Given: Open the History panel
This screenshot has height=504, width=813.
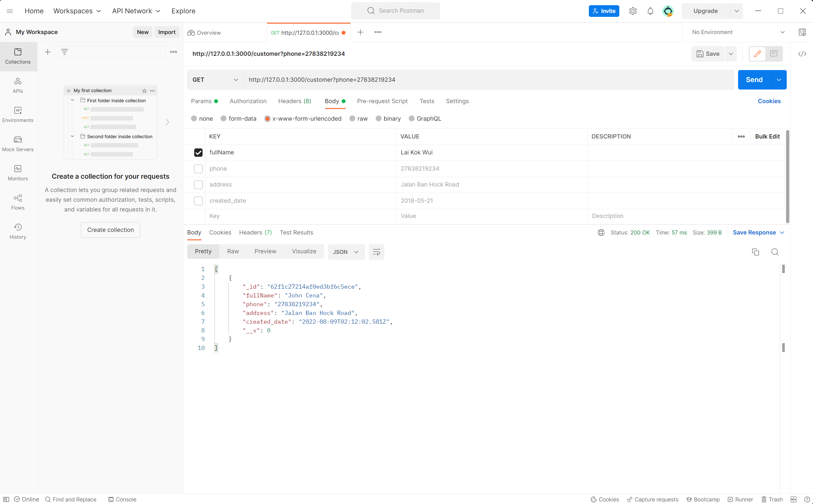Looking at the screenshot, I should coord(18,231).
